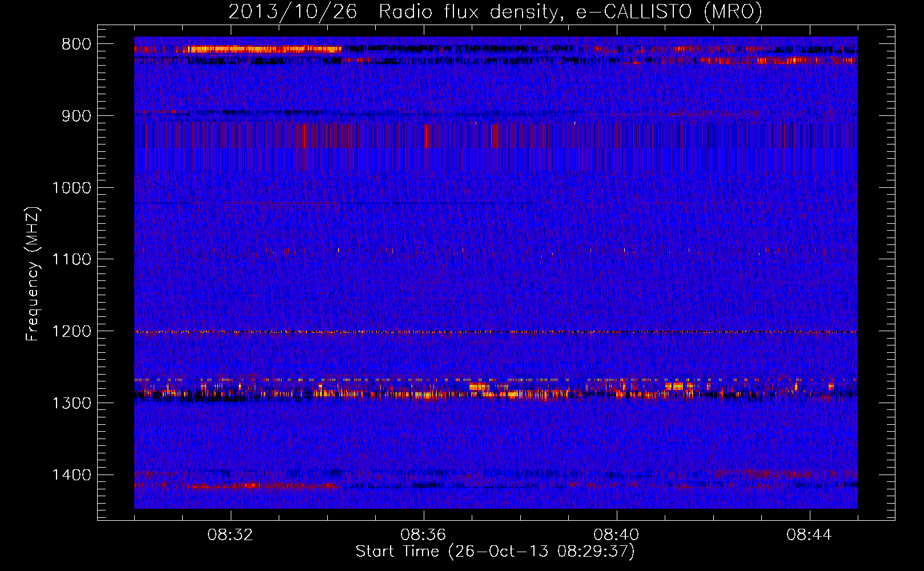This screenshot has width=924, height=571.
Task: Click the 1000 frequency tick label
Action: coord(71,188)
